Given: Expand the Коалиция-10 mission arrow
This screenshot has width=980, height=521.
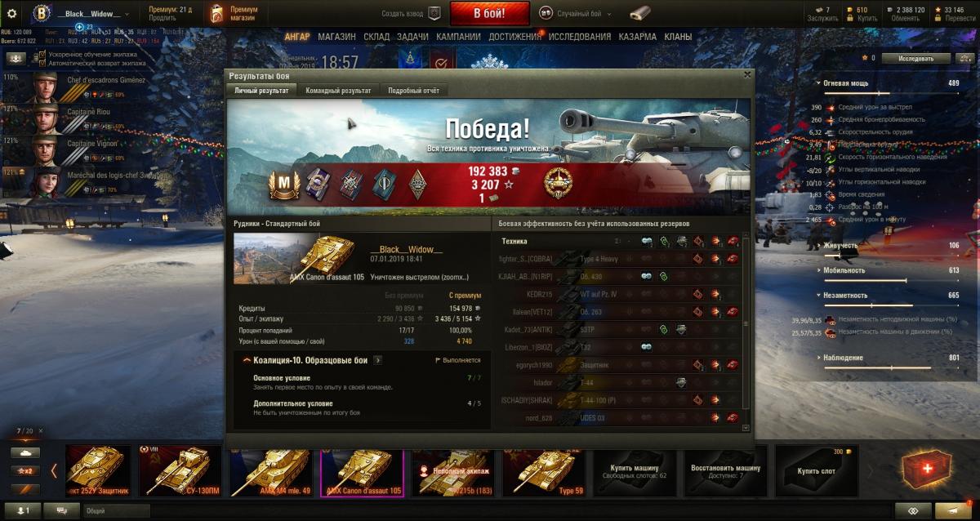Looking at the screenshot, I should point(378,359).
